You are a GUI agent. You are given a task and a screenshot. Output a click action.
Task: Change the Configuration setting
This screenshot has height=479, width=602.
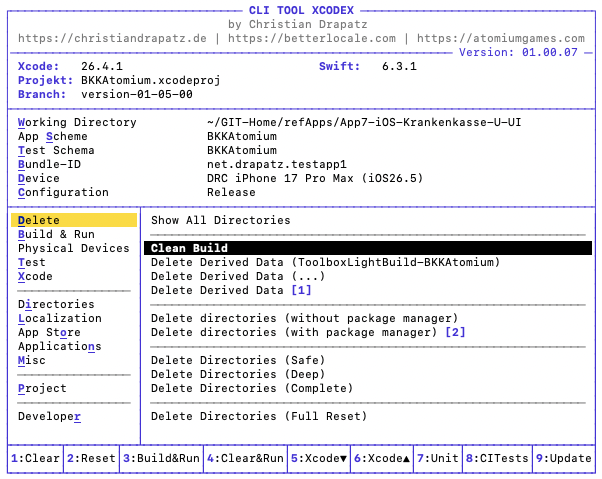coord(63,192)
